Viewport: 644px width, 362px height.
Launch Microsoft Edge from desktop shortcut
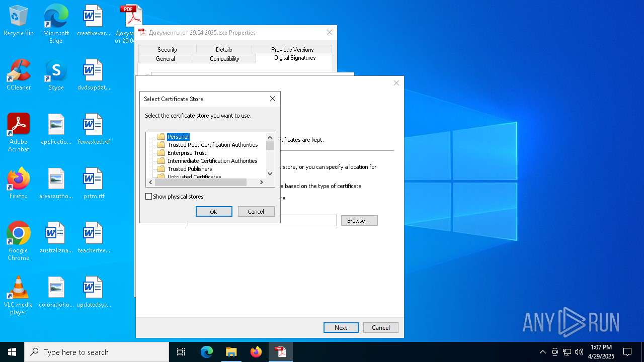pos(56,24)
